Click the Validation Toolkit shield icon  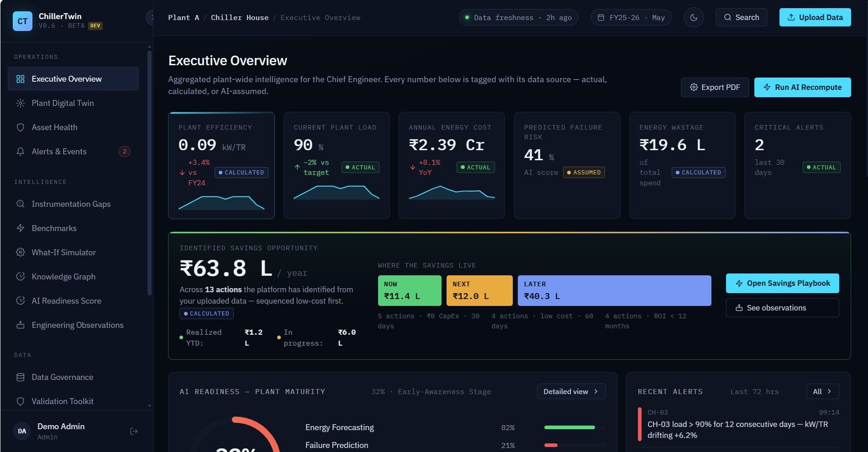pos(21,402)
